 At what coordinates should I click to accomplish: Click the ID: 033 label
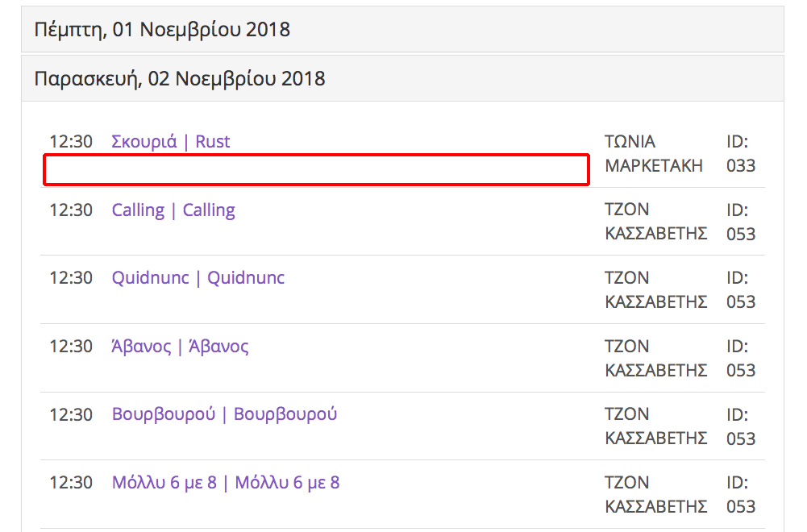(x=740, y=153)
